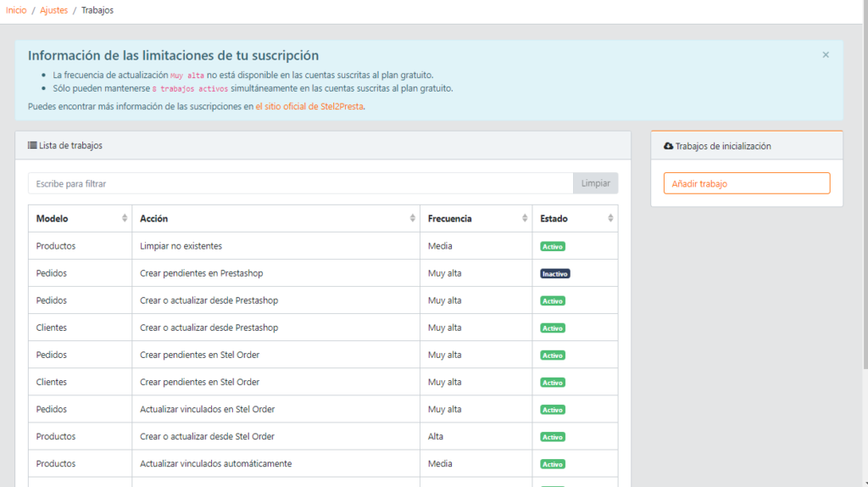
Task: Sort table by Modelo column arrows
Action: 125,219
